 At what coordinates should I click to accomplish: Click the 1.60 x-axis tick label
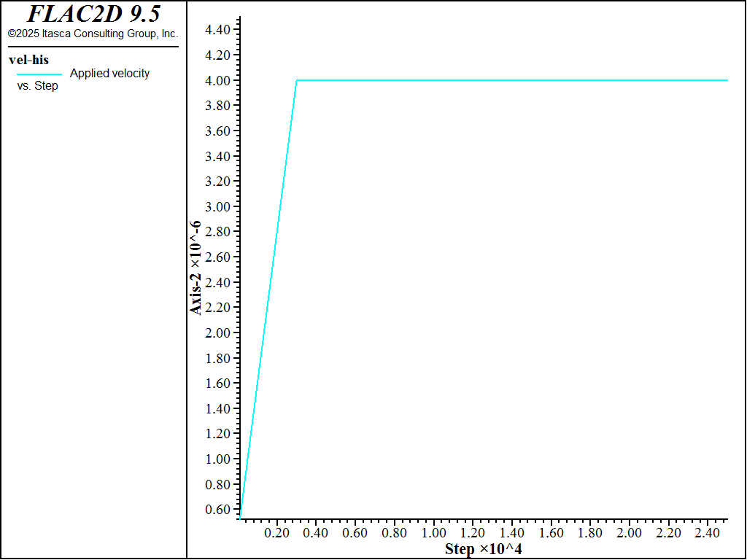pos(551,533)
